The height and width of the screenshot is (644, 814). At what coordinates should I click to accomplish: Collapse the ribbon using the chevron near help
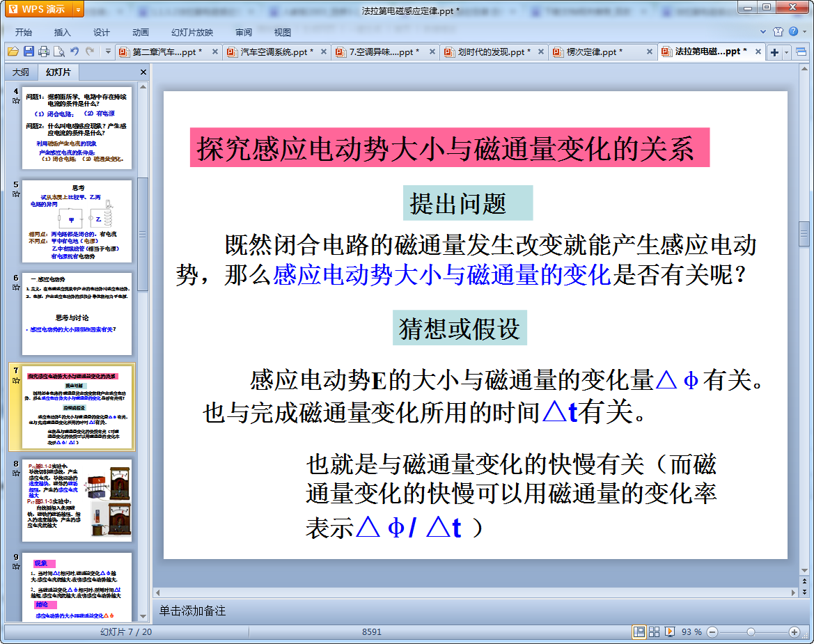tap(763, 31)
